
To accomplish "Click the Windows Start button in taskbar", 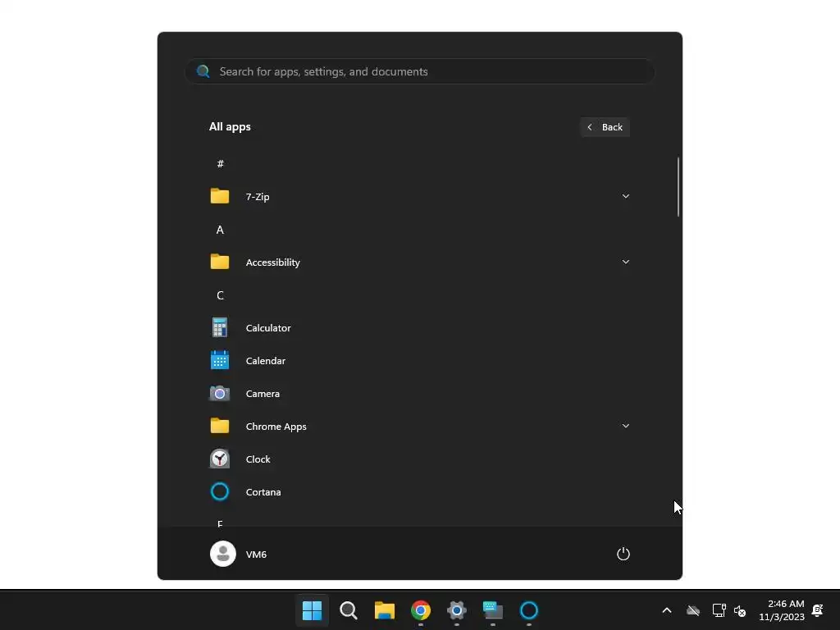I will pyautogui.click(x=312, y=610).
